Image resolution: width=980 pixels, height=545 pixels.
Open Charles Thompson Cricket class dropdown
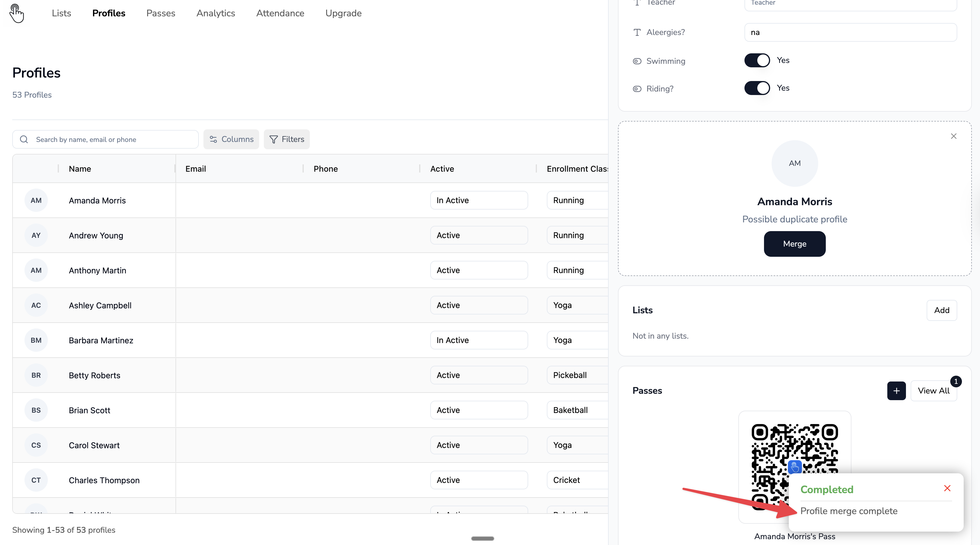pyautogui.click(x=577, y=480)
